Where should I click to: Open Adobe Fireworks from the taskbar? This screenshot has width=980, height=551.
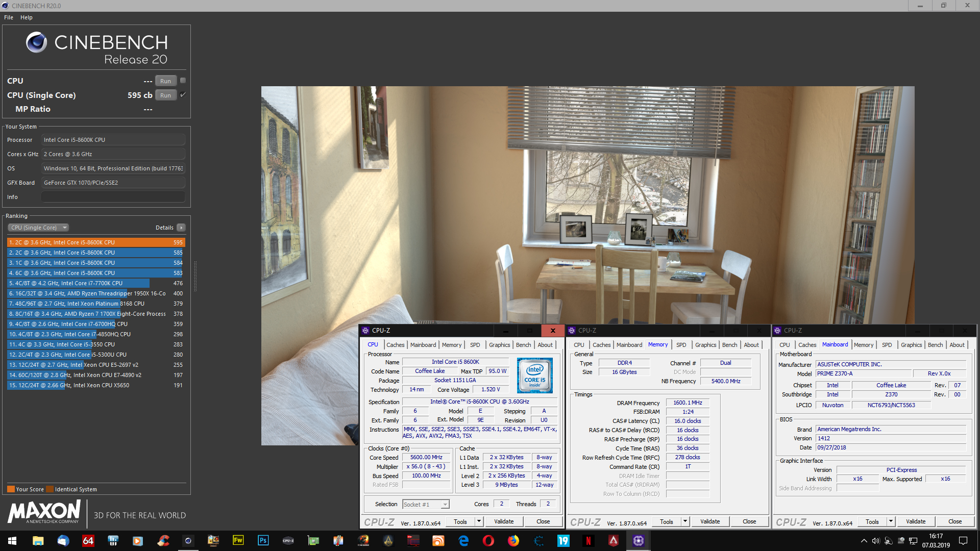click(x=238, y=541)
